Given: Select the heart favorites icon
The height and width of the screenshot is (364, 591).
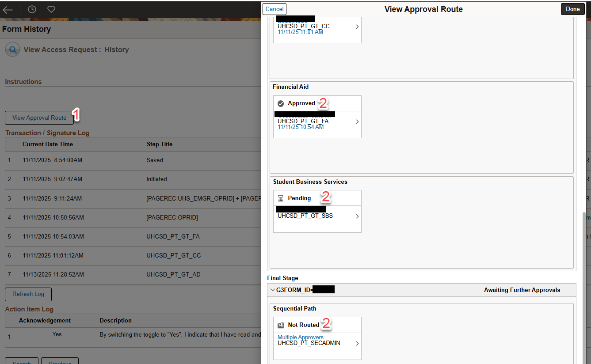Looking at the screenshot, I should (x=51, y=9).
